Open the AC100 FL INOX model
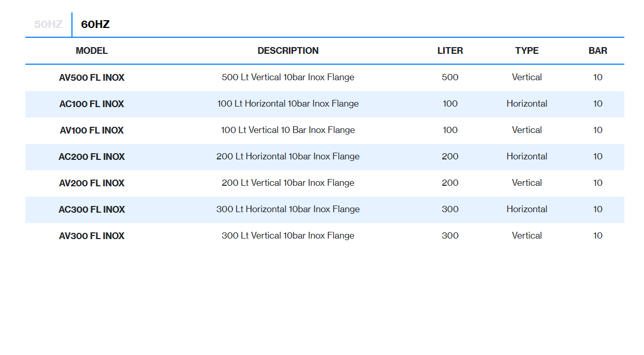This screenshot has height=355, width=644. [92, 104]
